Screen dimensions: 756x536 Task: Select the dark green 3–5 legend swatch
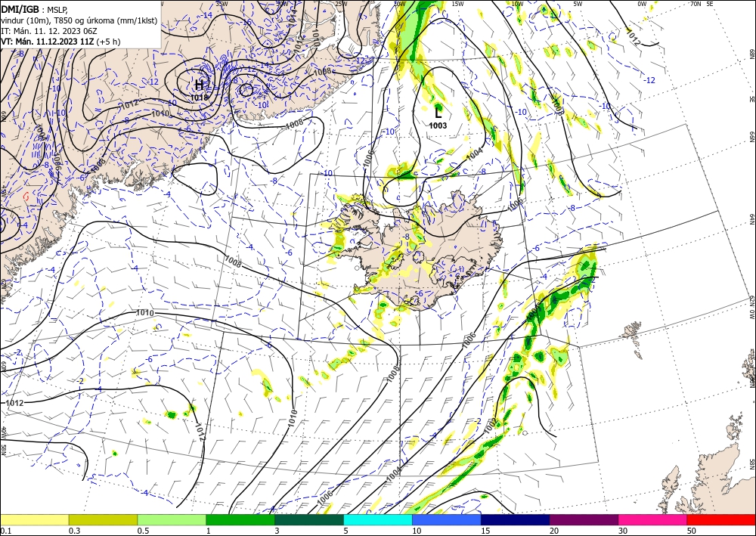[x=309, y=519]
